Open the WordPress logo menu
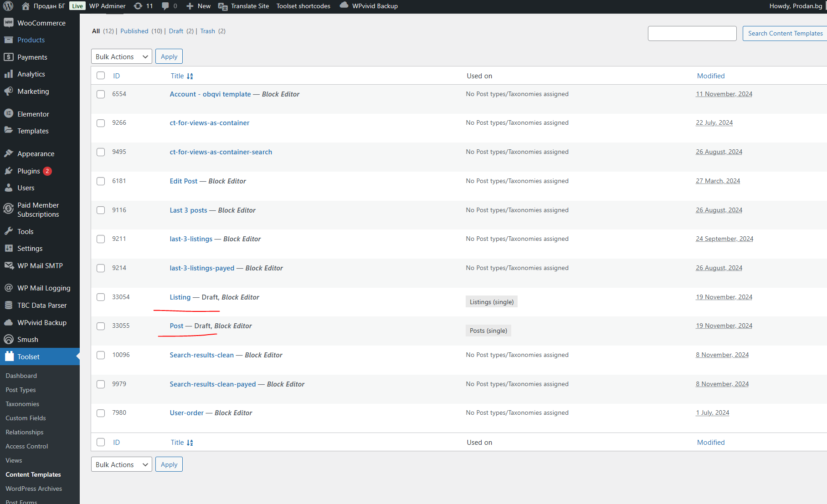Screen dimensions: 827x504 coord(8,6)
